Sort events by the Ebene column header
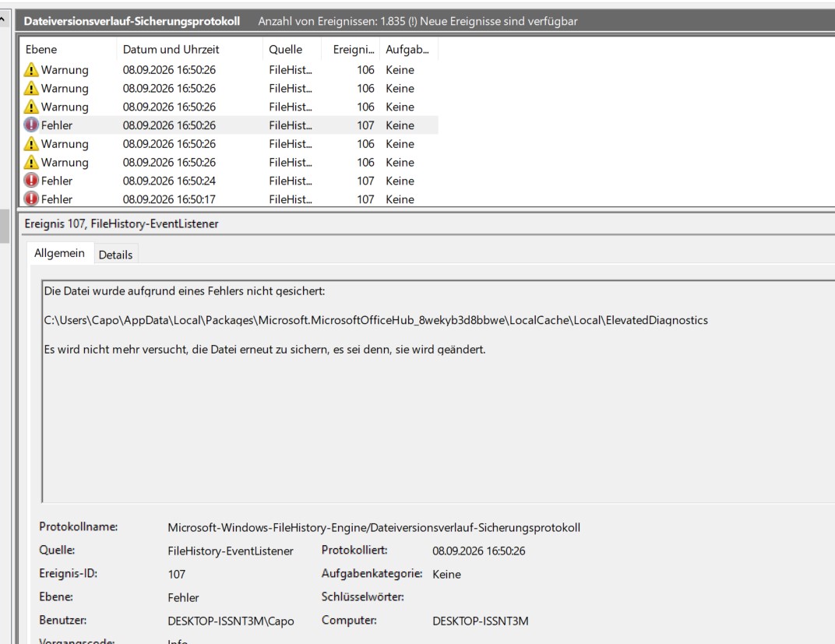 click(69, 50)
